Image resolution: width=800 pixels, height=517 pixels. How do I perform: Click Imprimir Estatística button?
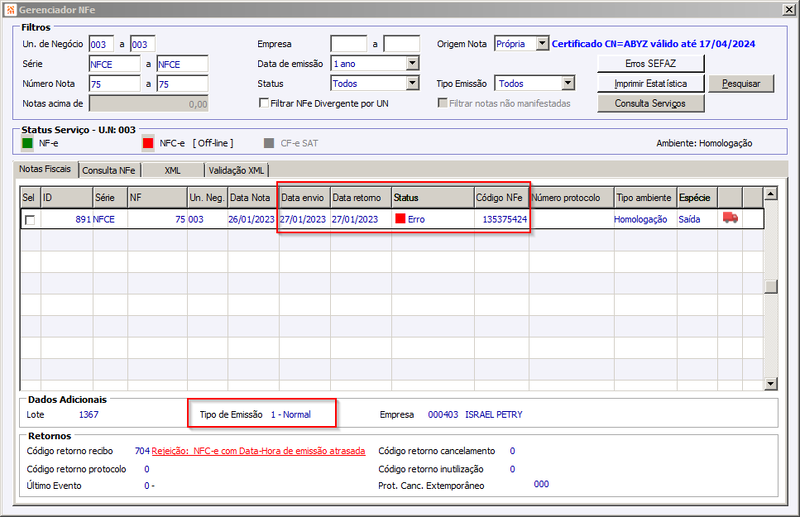(651, 84)
